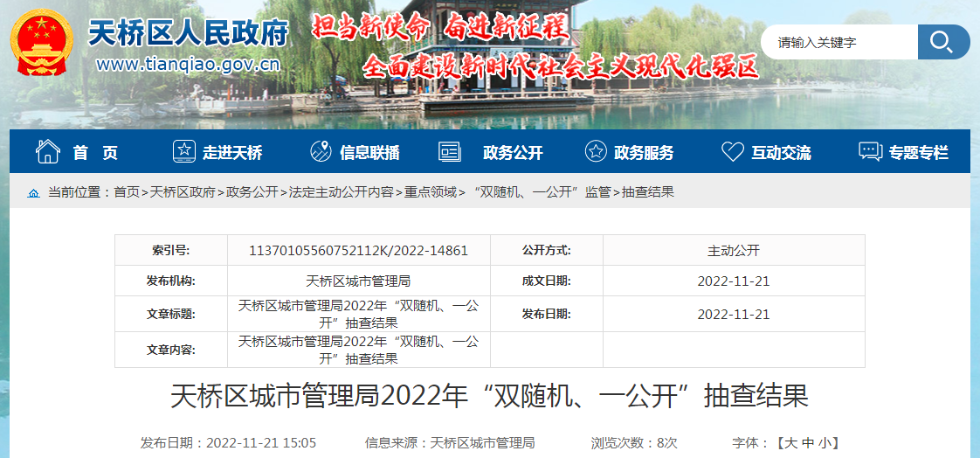This screenshot has height=458, width=980.
Task: Open the 互动交流 navigation menu
Action: coord(781,152)
